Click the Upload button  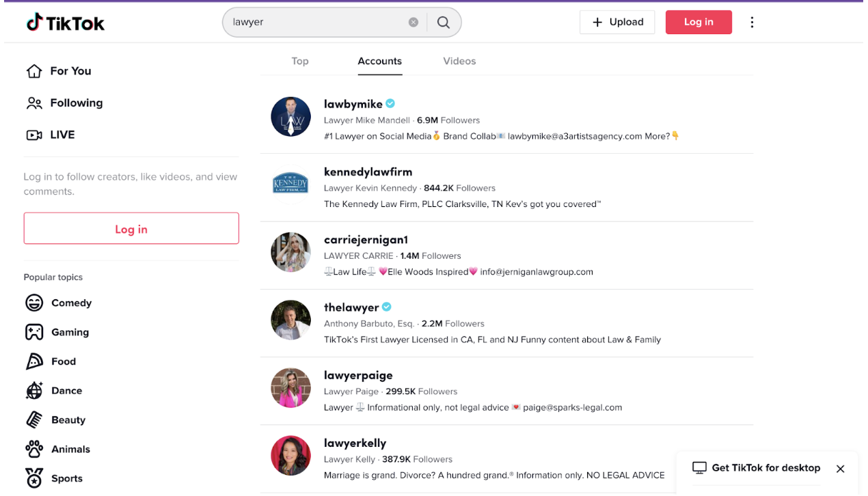coord(617,22)
